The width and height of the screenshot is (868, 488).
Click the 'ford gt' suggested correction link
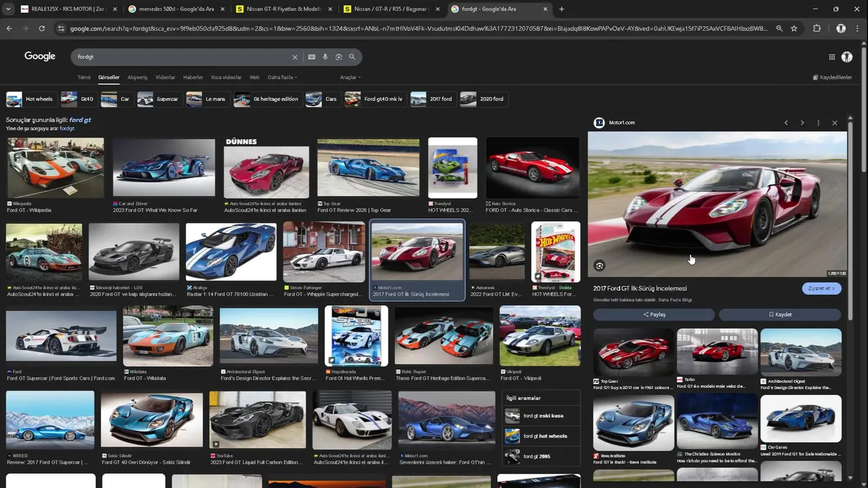(x=80, y=120)
